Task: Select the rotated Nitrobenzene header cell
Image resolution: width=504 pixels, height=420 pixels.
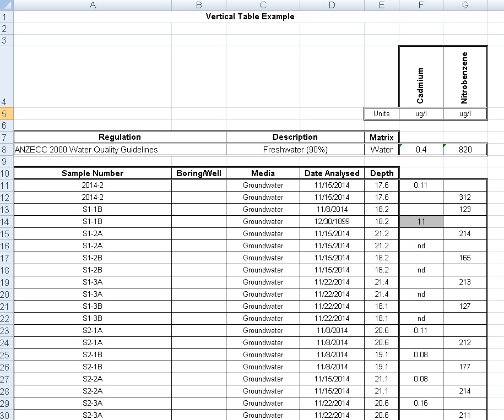Action: pos(465,77)
